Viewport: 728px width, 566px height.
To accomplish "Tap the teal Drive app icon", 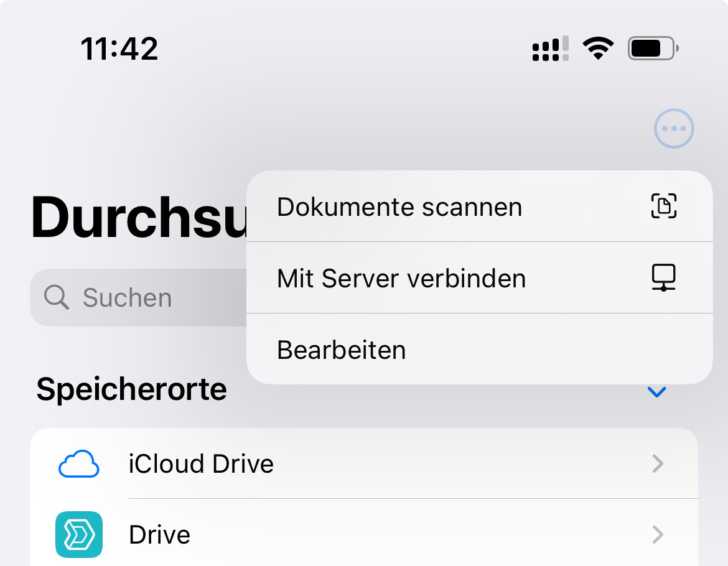I will 79,534.
